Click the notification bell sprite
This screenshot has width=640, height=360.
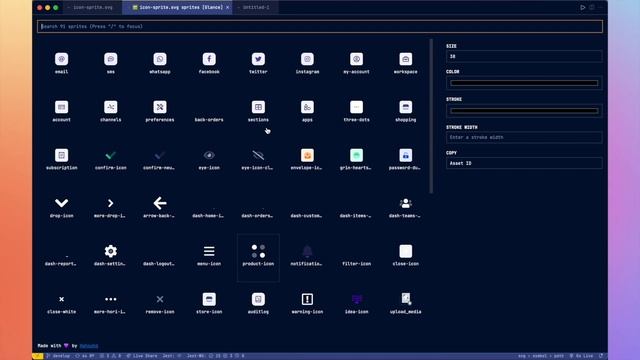[307, 251]
